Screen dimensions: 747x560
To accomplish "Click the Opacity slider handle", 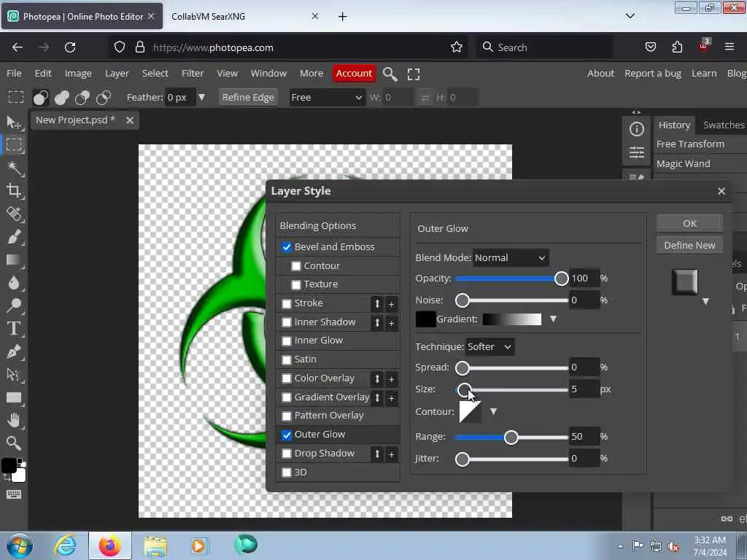I will pos(561,279).
